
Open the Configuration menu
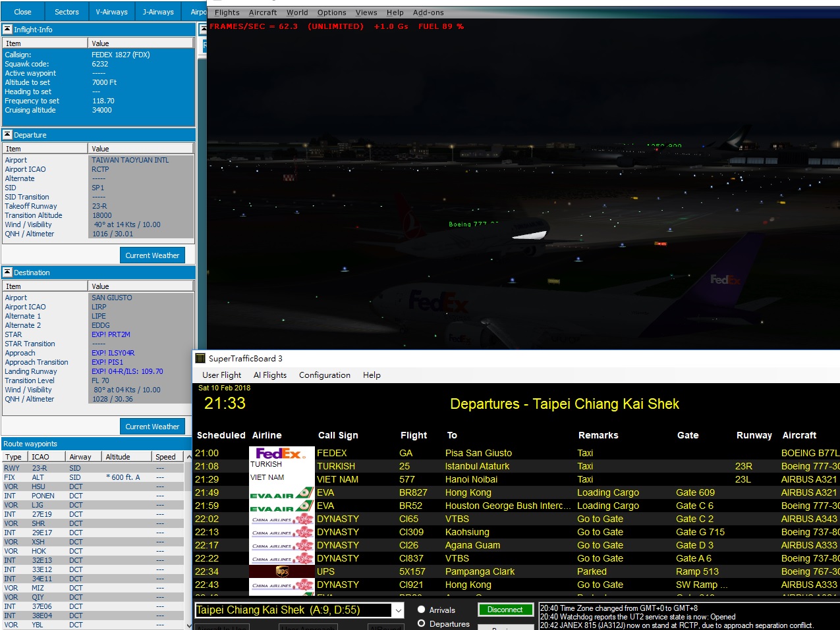pos(324,375)
